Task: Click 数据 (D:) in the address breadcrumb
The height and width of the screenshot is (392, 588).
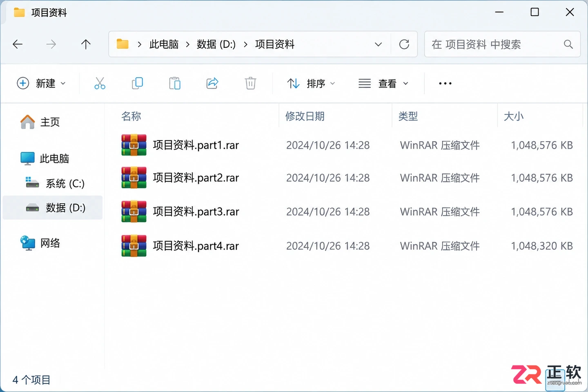Action: (216, 44)
